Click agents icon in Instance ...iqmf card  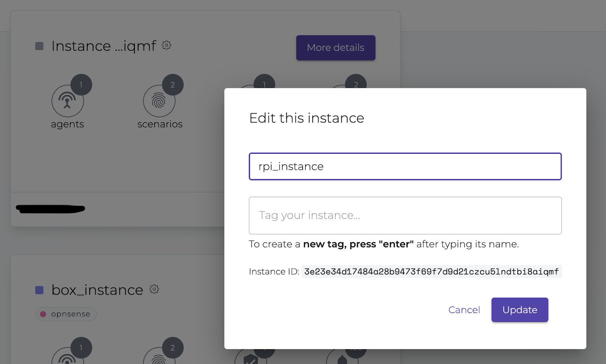[67, 101]
